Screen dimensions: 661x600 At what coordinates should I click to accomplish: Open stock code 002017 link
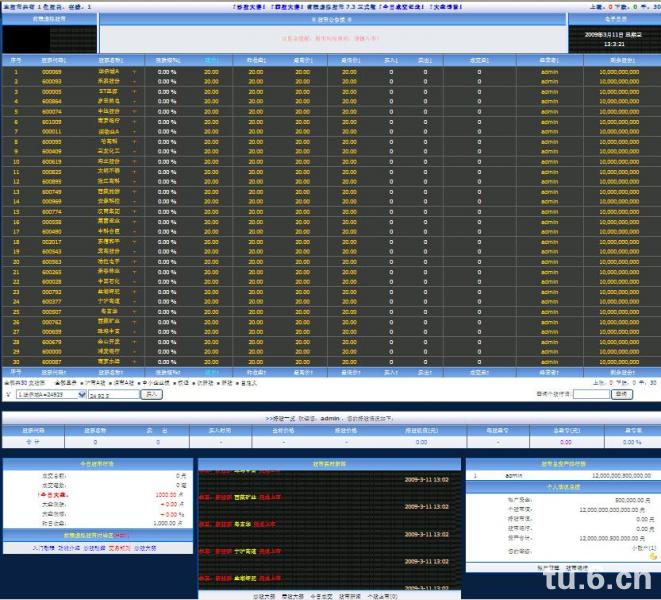tap(52, 242)
